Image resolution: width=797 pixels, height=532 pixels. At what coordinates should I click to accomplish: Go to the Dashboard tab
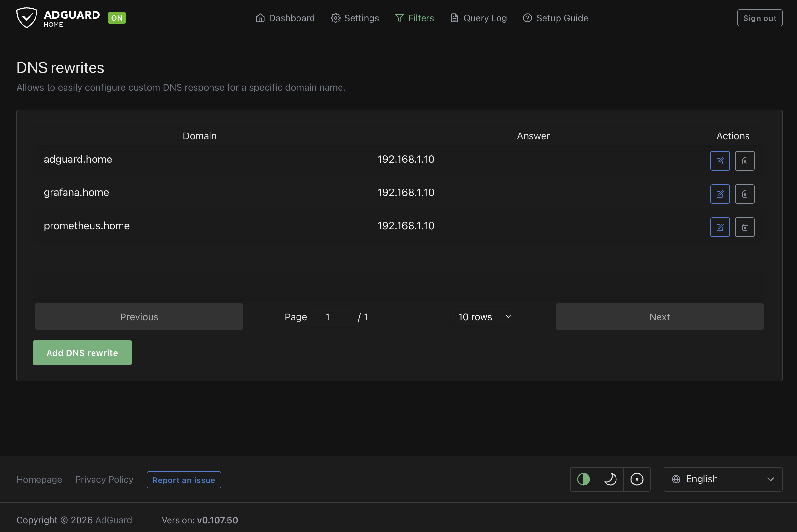click(285, 18)
